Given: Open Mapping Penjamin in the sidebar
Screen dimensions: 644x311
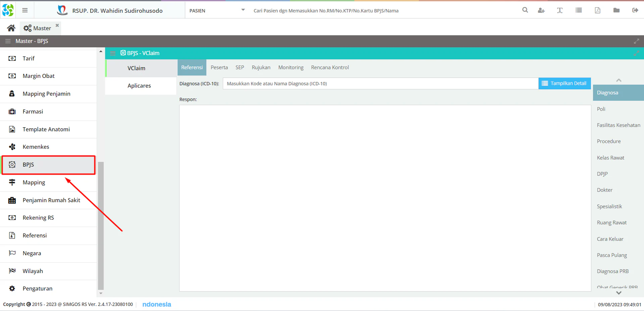Looking at the screenshot, I should click(x=48, y=94).
